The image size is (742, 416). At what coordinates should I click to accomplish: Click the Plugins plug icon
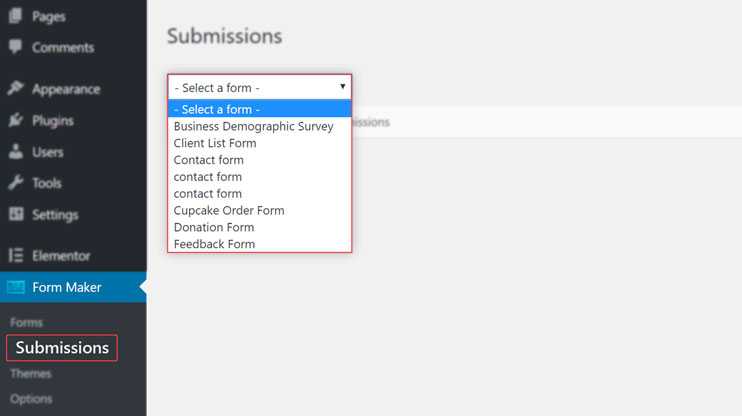click(x=15, y=120)
